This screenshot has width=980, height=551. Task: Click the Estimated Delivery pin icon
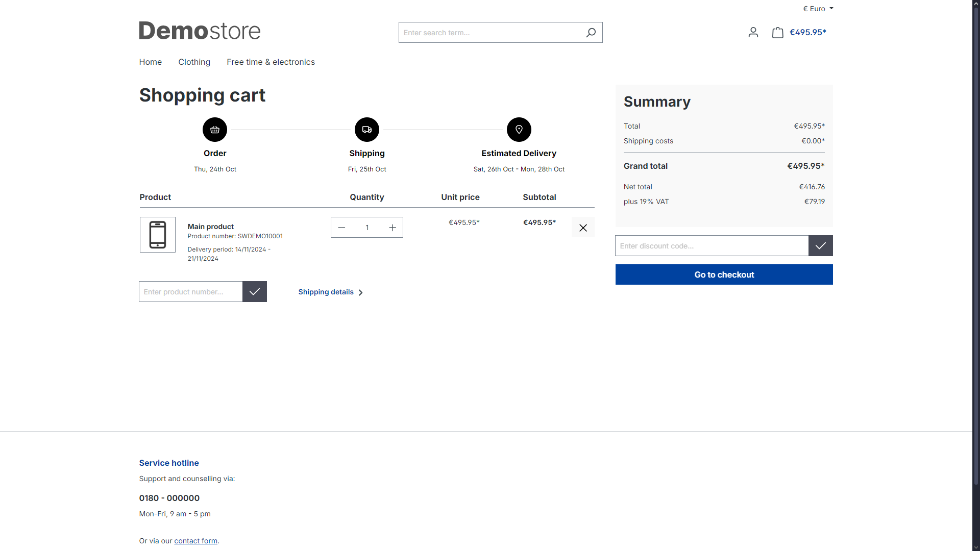tap(519, 130)
